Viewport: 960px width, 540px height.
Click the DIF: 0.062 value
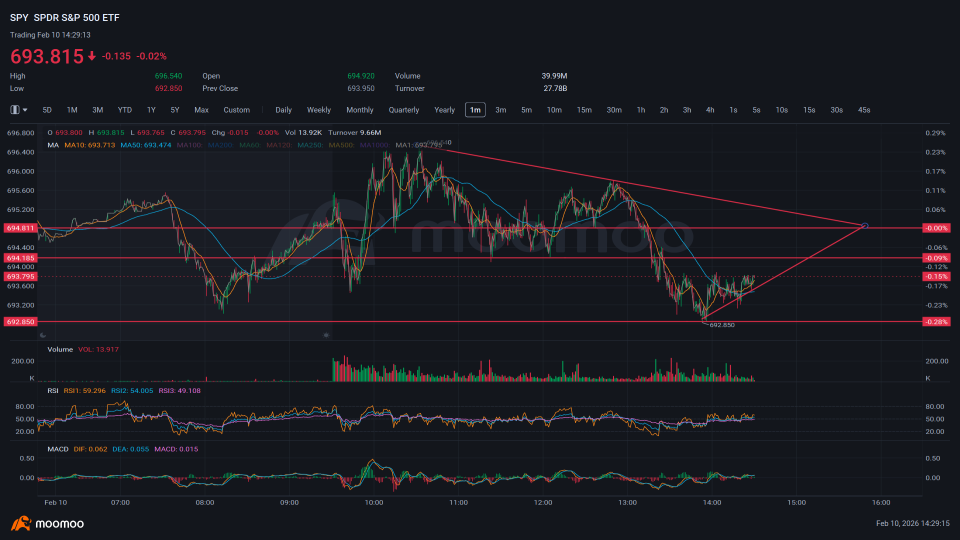pos(90,449)
